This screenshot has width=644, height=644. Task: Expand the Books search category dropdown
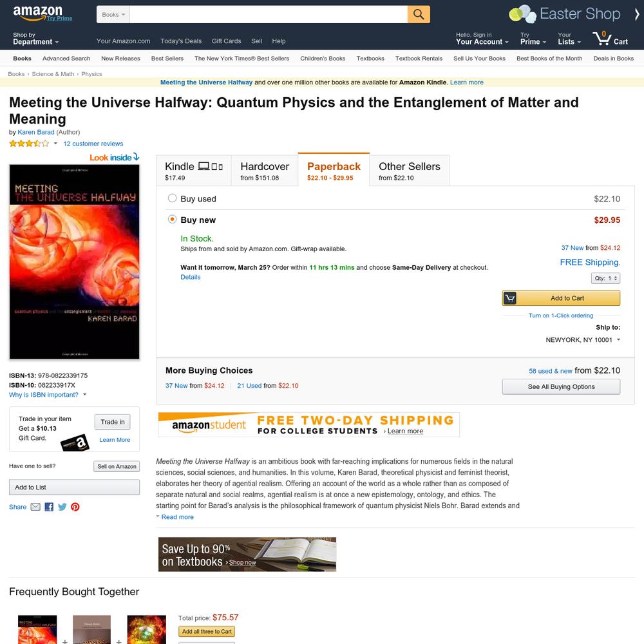[x=113, y=14]
